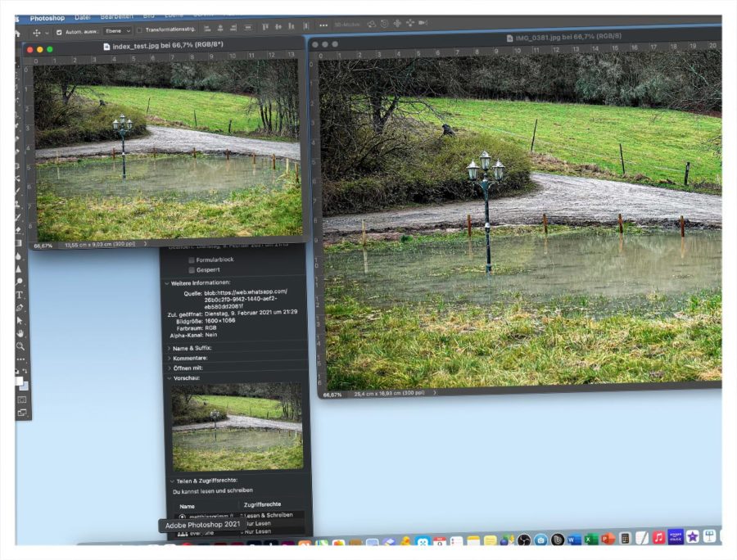Image resolution: width=737 pixels, height=560 pixels.
Task: Check the Formularblock checkbox
Action: [192, 260]
